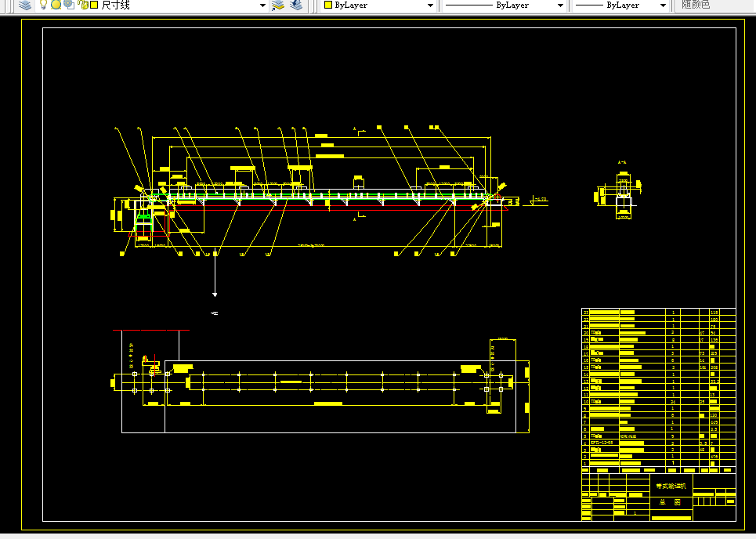Expand the 尺寸线 layer dropdown arrow

262,5
